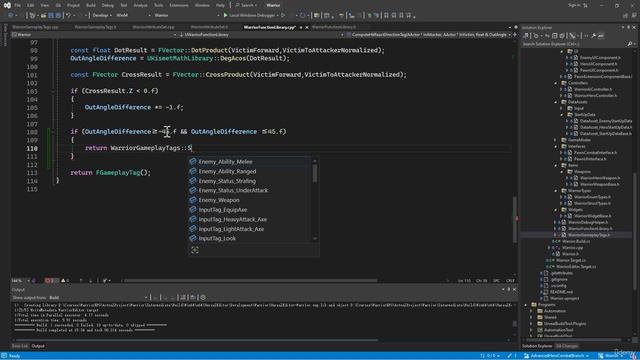The image size is (640, 360).
Task: Collapse the Controllers folder in Solution Explorer
Action: point(556,83)
